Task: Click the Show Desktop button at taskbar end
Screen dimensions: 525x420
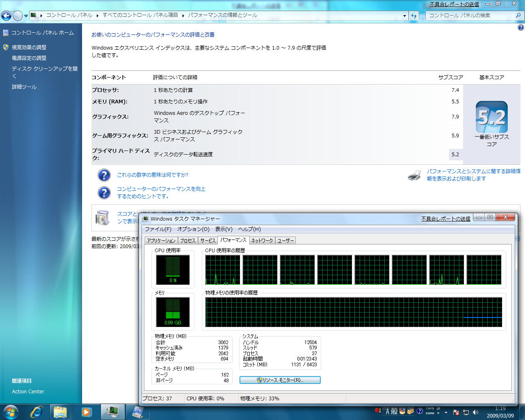Action: tap(522, 412)
